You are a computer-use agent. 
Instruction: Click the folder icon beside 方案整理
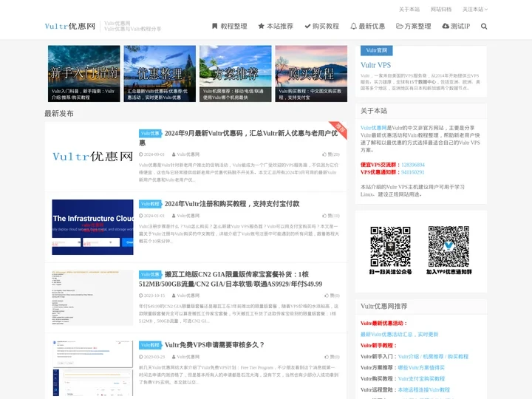tap(400, 26)
